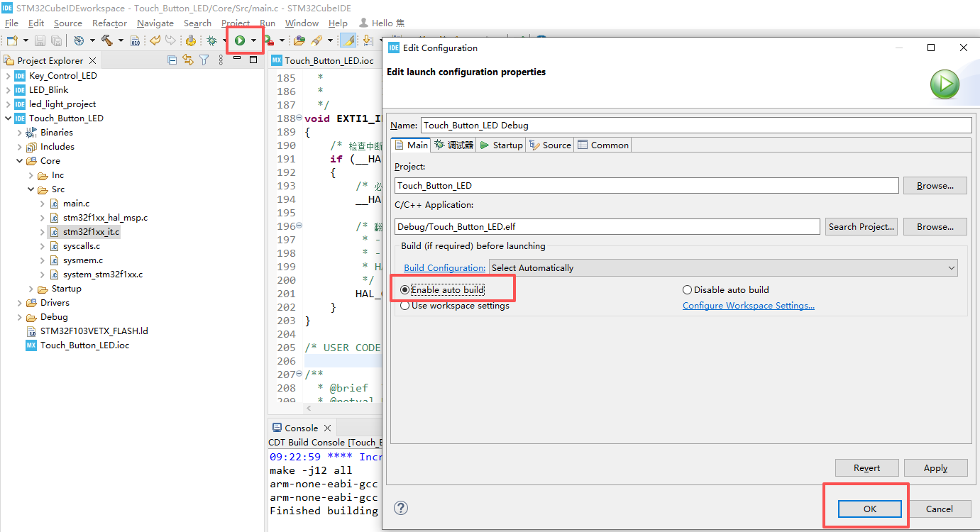Expand the LED_Blink project
980x532 pixels.
tap(8, 90)
